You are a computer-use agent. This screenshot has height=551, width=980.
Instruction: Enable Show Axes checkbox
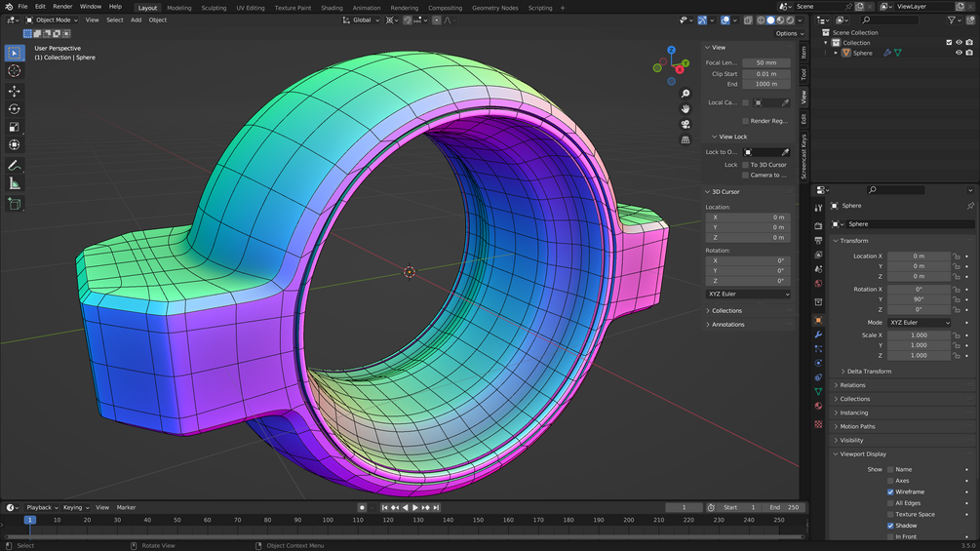point(890,481)
